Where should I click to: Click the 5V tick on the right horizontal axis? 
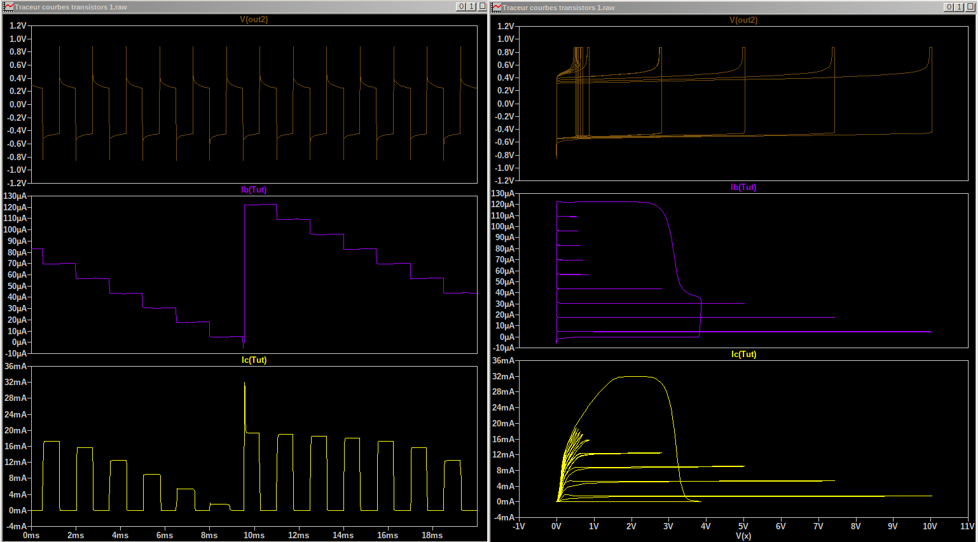pyautogui.click(x=743, y=526)
